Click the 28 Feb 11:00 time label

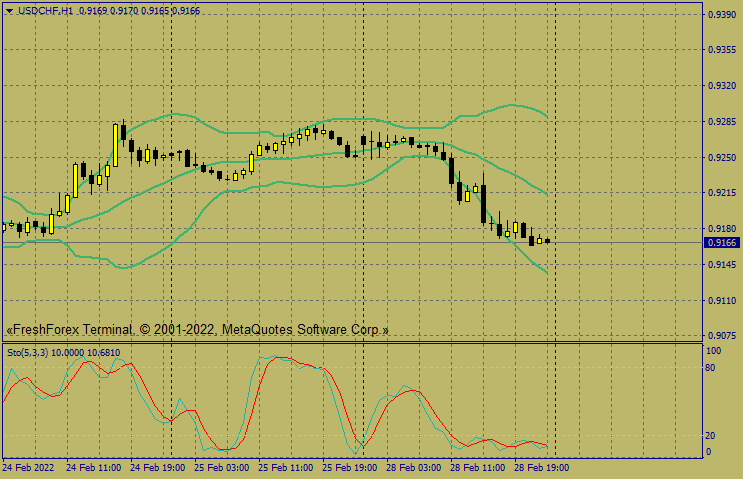478,468
